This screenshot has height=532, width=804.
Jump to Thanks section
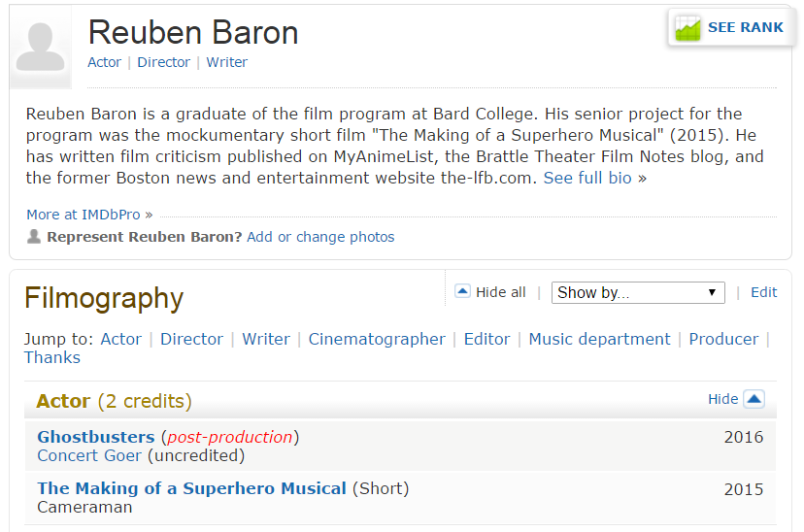point(52,357)
